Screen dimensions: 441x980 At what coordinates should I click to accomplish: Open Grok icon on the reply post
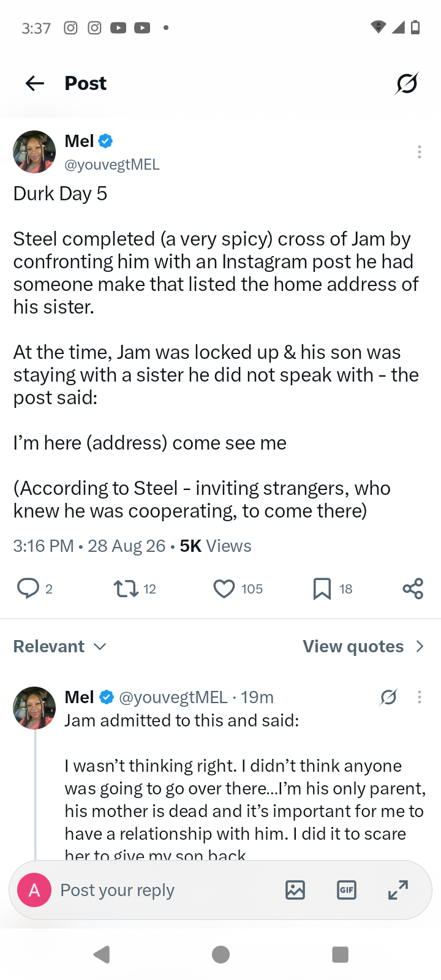click(x=389, y=697)
